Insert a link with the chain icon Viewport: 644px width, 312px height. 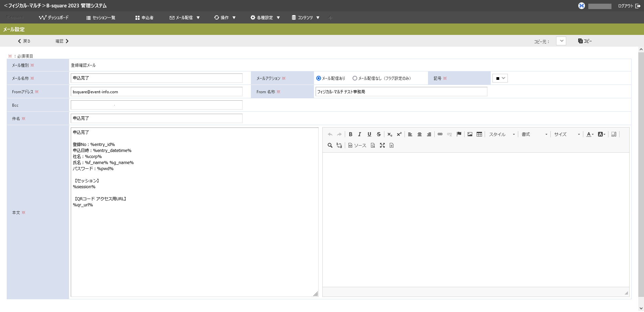[x=440, y=134]
